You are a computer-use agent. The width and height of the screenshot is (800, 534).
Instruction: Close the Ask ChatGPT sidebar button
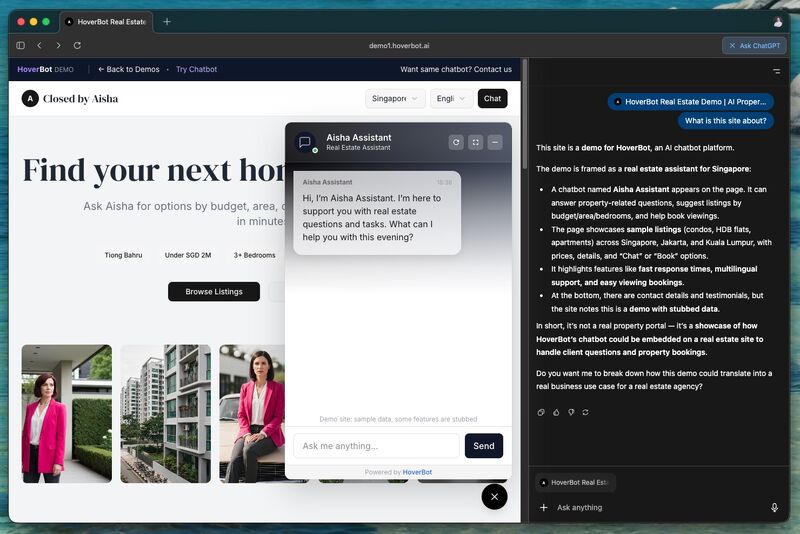[x=754, y=45]
